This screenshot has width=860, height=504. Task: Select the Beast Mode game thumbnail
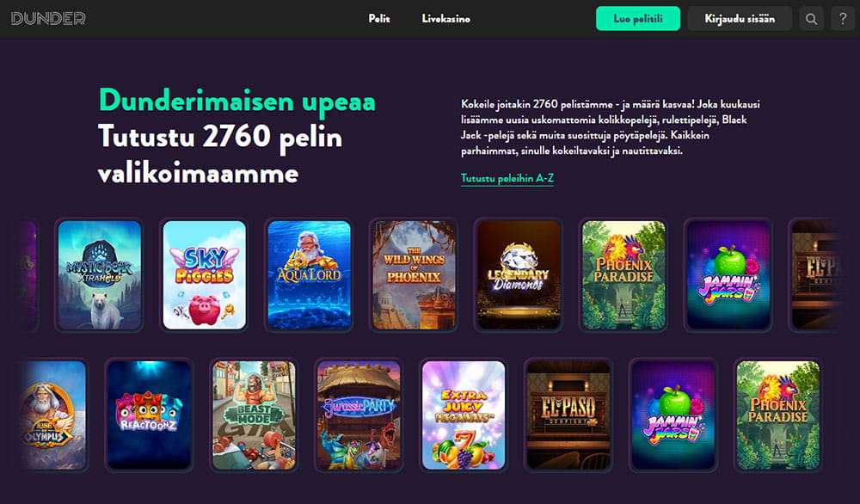click(254, 415)
